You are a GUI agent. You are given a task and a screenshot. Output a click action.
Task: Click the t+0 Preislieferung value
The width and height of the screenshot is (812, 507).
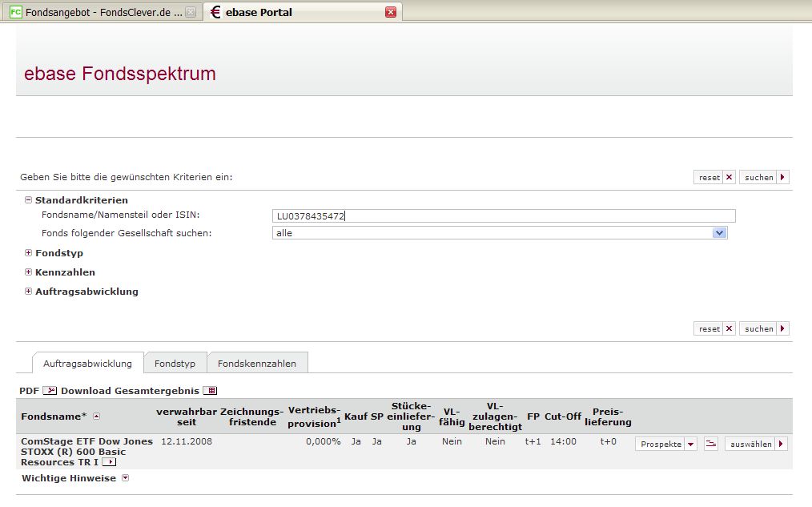point(608,441)
